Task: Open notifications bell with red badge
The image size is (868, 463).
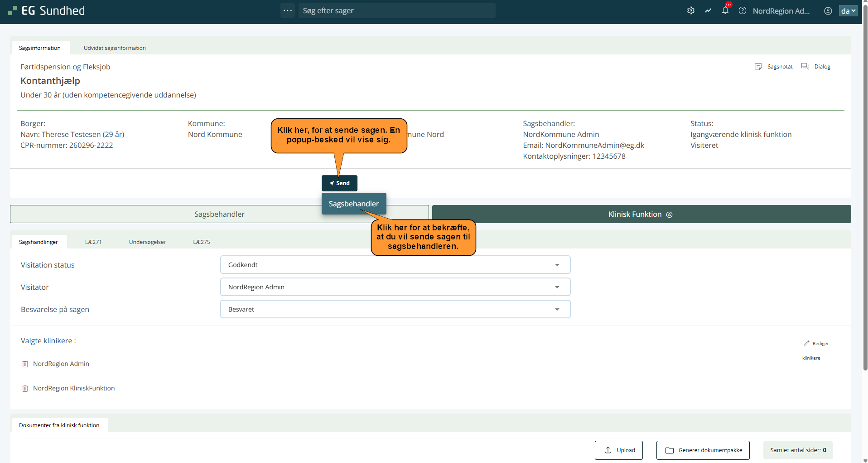Action: pos(725,10)
